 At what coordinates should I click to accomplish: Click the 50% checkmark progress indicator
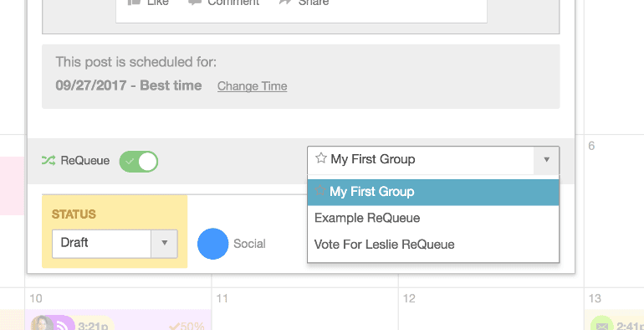pos(187,327)
